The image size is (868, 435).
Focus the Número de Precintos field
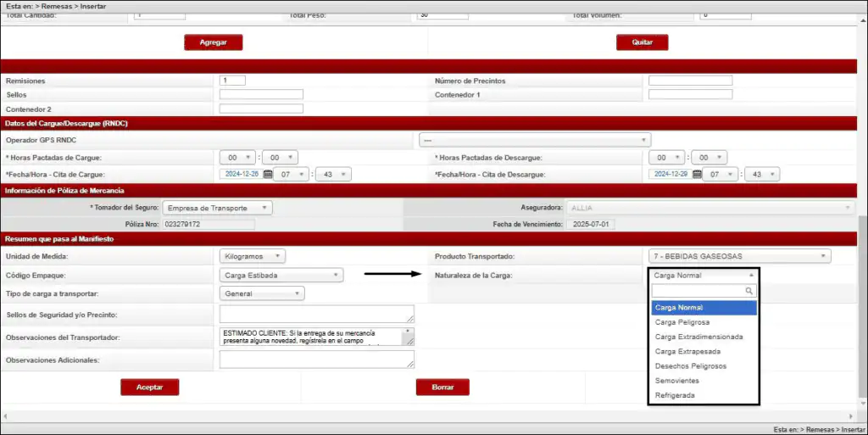point(690,81)
